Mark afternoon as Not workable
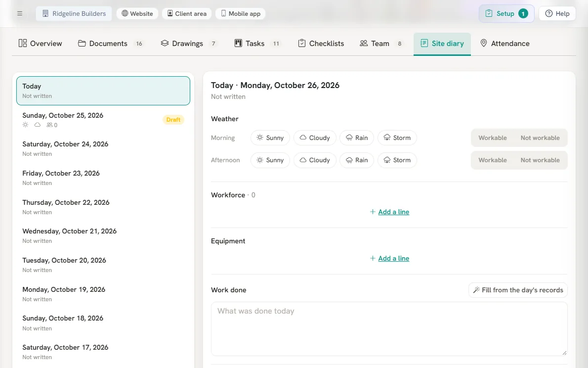Screen dimensions: 588x368 point(540,160)
